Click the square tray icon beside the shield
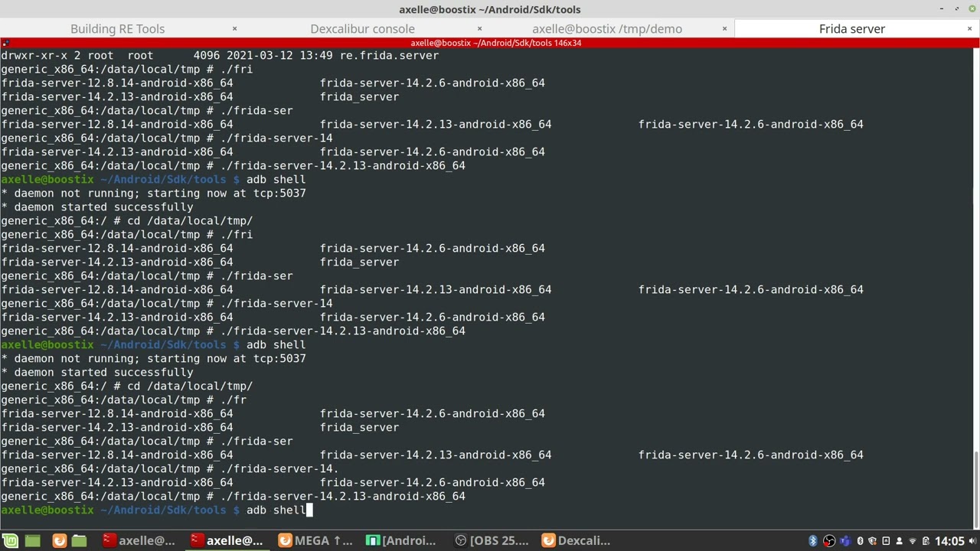 tap(886, 541)
